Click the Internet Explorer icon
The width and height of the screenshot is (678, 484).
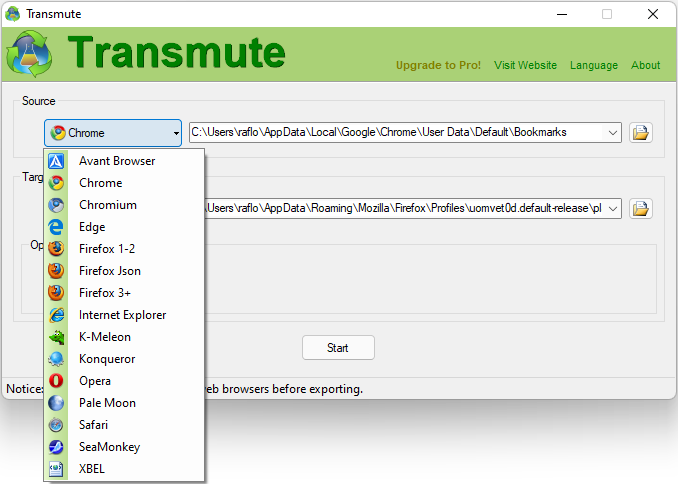tap(56, 315)
